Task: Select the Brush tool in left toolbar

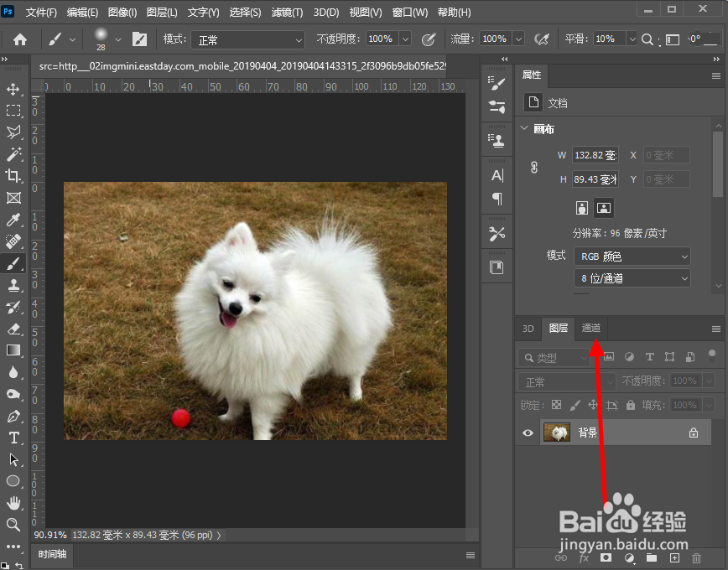Action: [13, 264]
